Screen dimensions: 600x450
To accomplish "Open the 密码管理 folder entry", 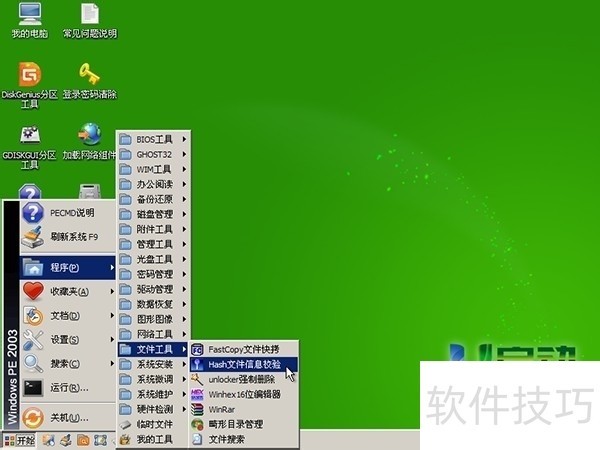I will pyautogui.click(x=153, y=274).
